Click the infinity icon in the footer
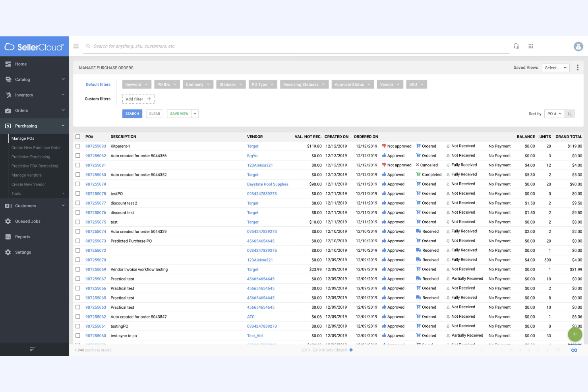The width and height of the screenshot is (588, 392). [574, 350]
